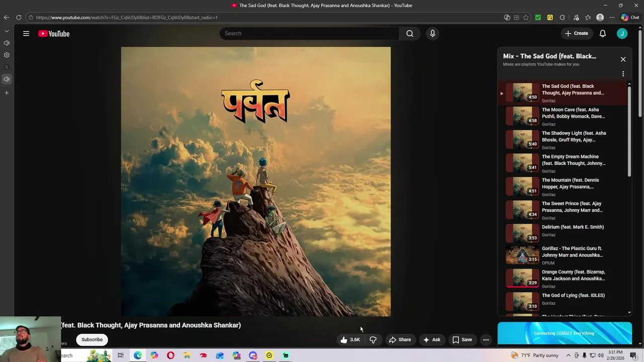Click the green checkmark extension icon
The image size is (644, 362).
[538, 18]
